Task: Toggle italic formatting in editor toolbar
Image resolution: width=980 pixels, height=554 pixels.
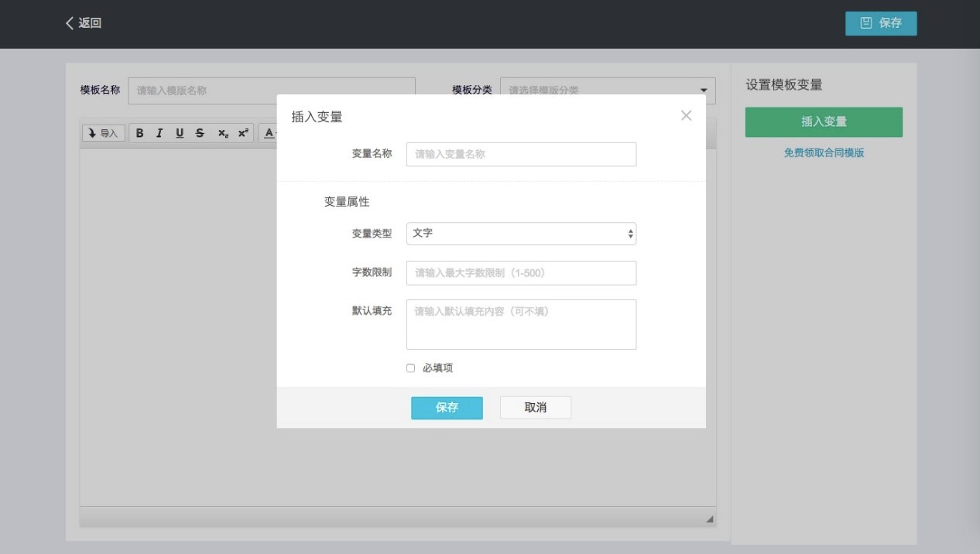Action: click(159, 133)
